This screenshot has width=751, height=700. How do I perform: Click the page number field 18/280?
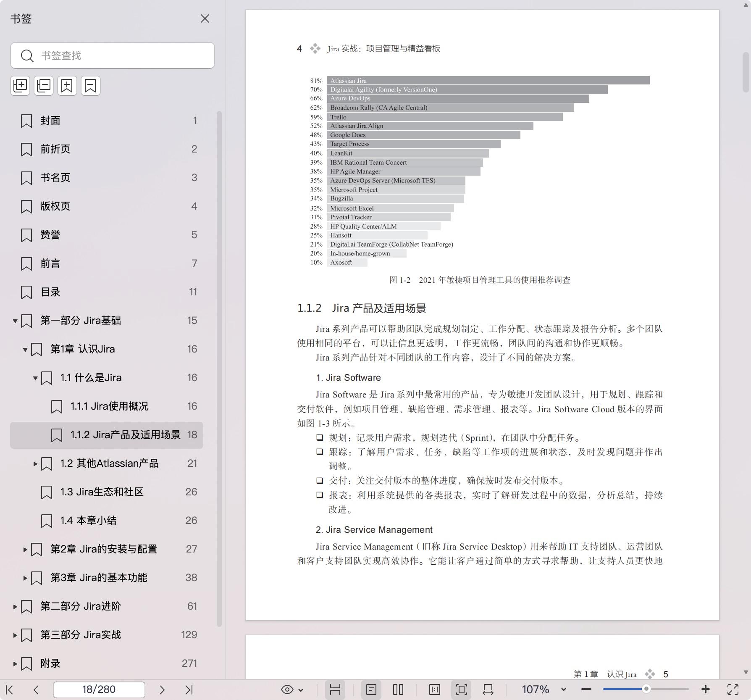[99, 689]
